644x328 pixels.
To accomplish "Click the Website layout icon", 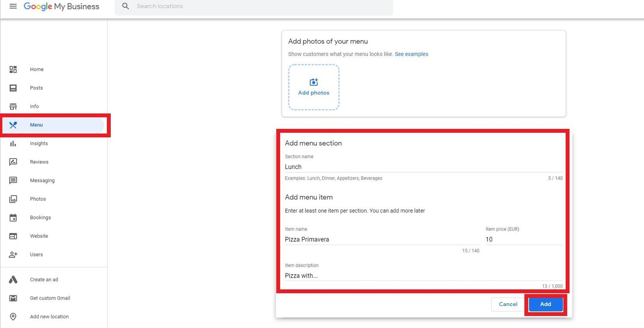I will (13, 236).
